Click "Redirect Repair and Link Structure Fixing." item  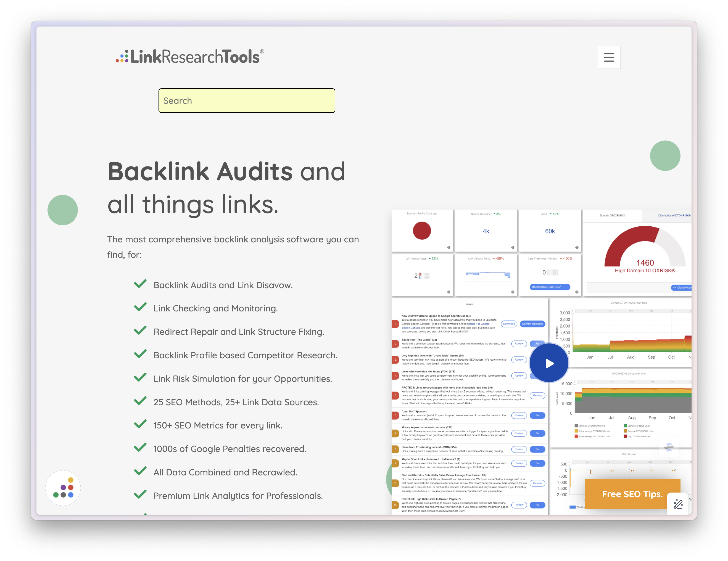(x=239, y=332)
